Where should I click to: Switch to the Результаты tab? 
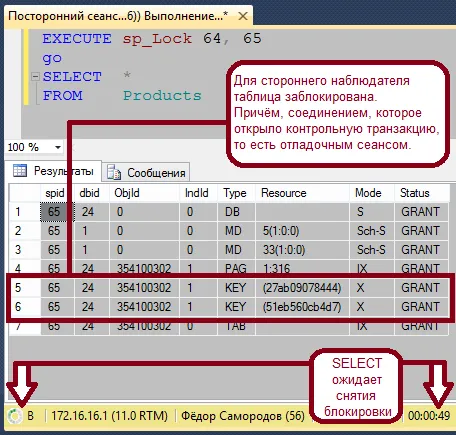coord(53,171)
